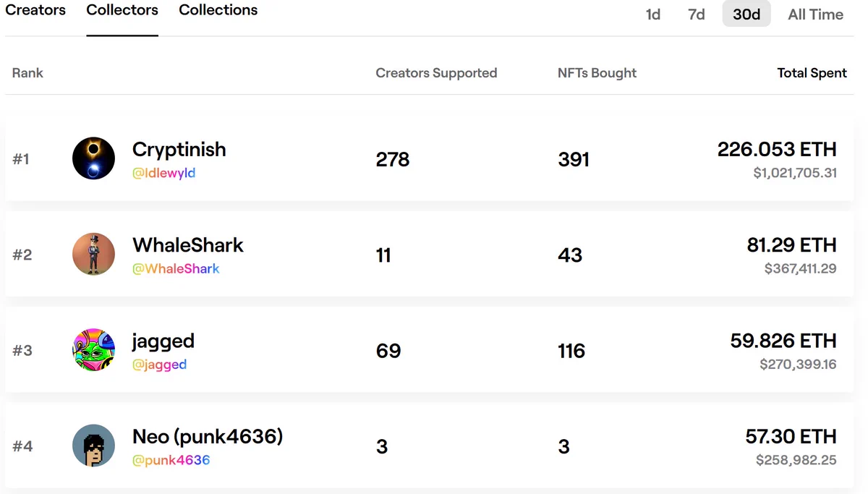Viewport: 868px width, 494px height.
Task: Select the 7d time range
Action: point(697,14)
